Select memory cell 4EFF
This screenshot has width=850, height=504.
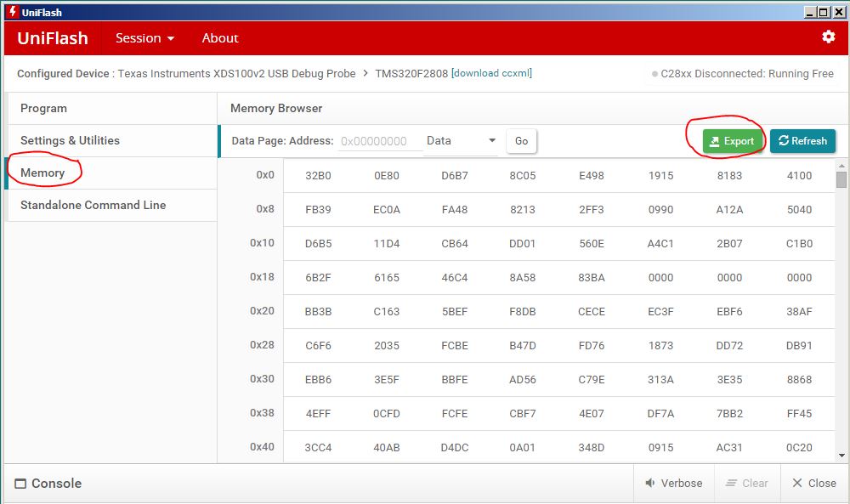coord(318,414)
